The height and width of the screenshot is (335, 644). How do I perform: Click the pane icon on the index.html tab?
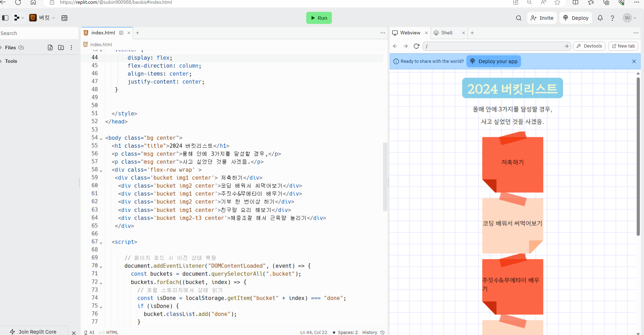[121, 33]
